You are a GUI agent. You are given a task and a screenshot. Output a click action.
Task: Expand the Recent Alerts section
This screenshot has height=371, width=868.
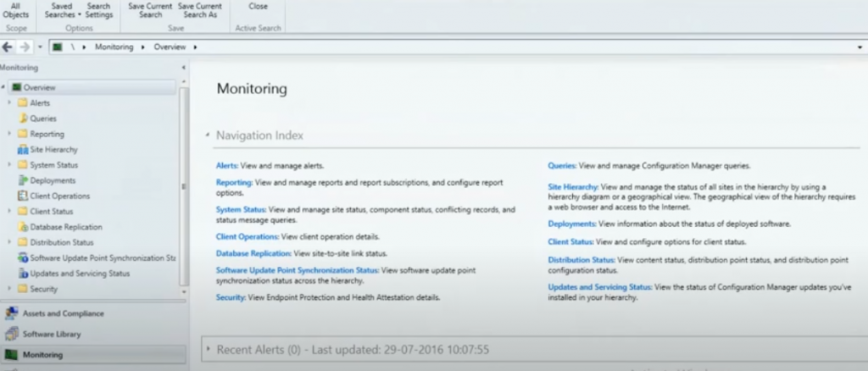(x=209, y=350)
